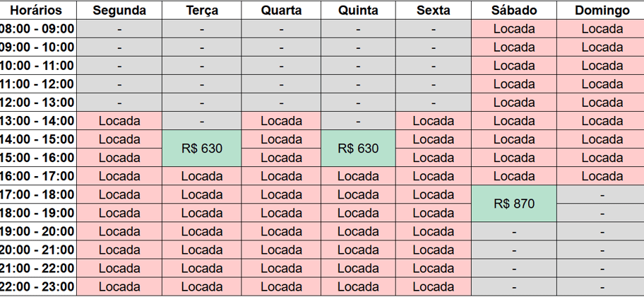The image size is (644, 297).
Task: Click the Quarta column header
Action: coord(281,11)
